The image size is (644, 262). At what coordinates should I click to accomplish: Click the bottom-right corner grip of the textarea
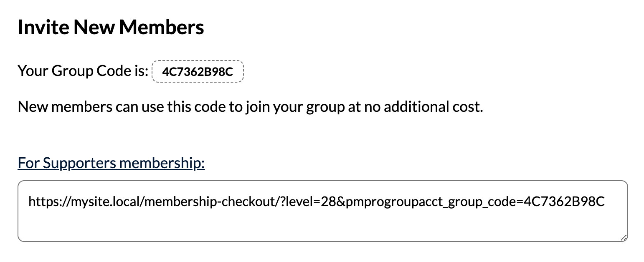tap(623, 238)
